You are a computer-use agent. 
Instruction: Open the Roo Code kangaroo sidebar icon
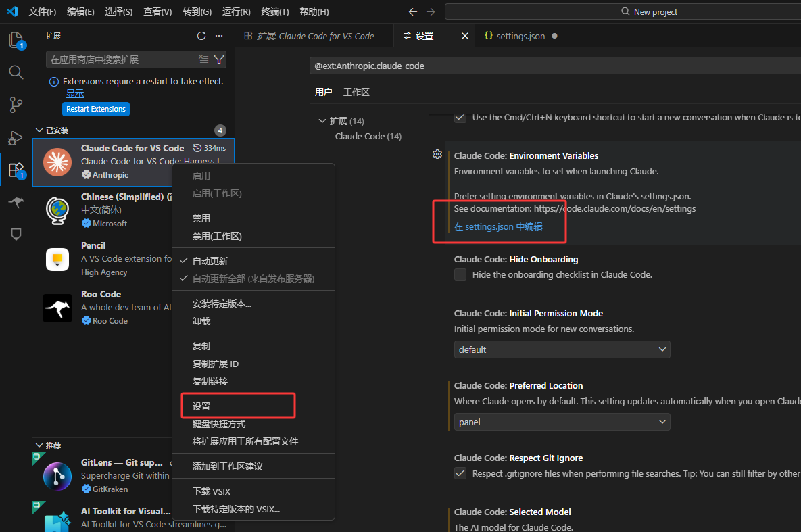click(x=16, y=202)
